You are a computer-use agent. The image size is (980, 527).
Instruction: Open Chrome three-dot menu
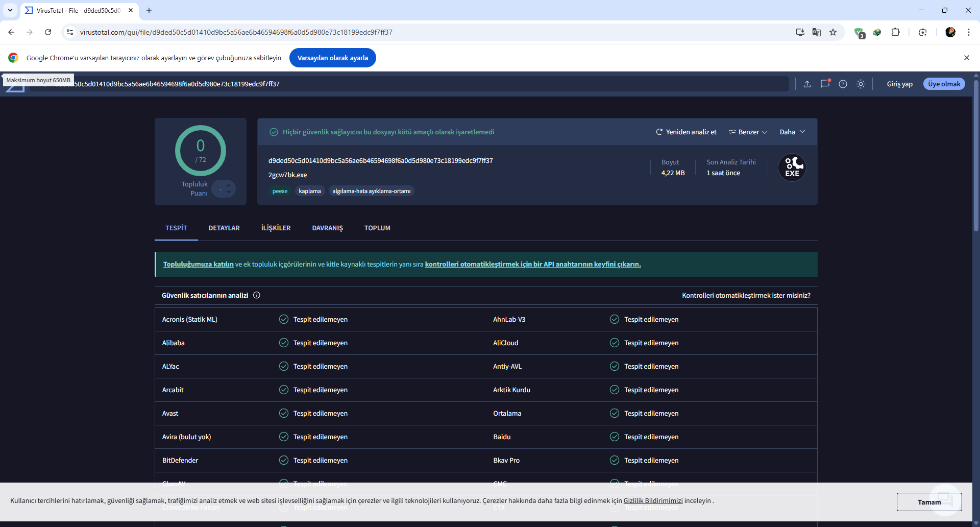coord(969,32)
